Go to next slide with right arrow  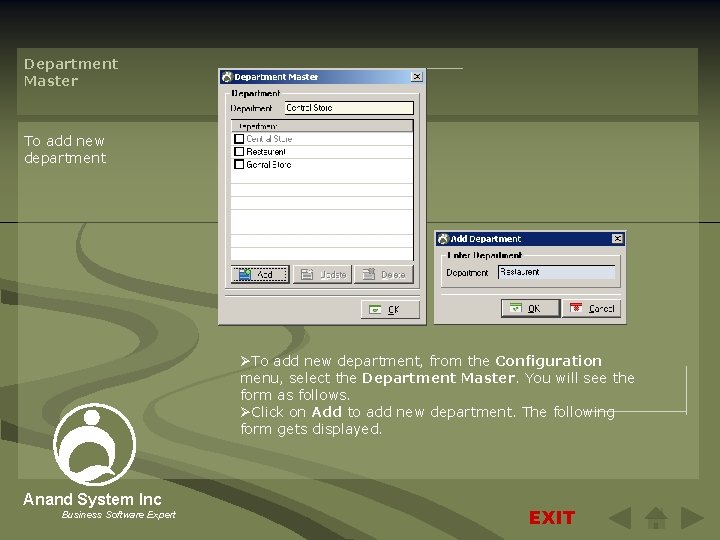point(692,518)
